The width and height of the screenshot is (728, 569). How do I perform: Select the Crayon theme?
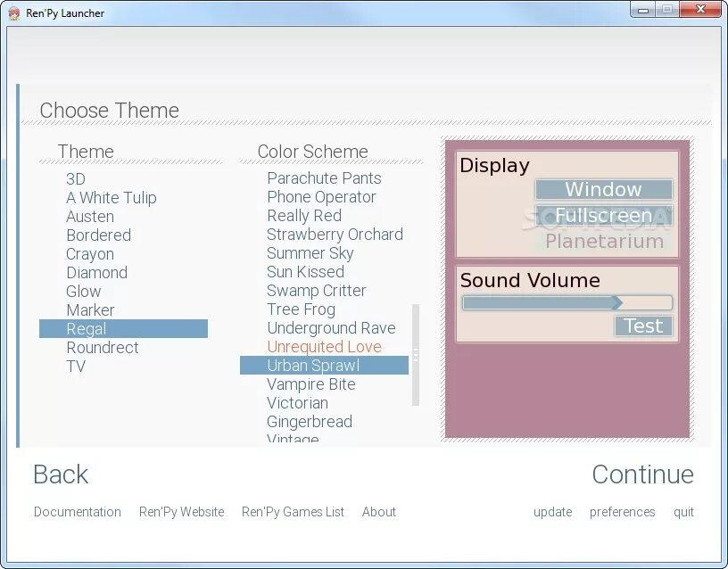pos(90,254)
